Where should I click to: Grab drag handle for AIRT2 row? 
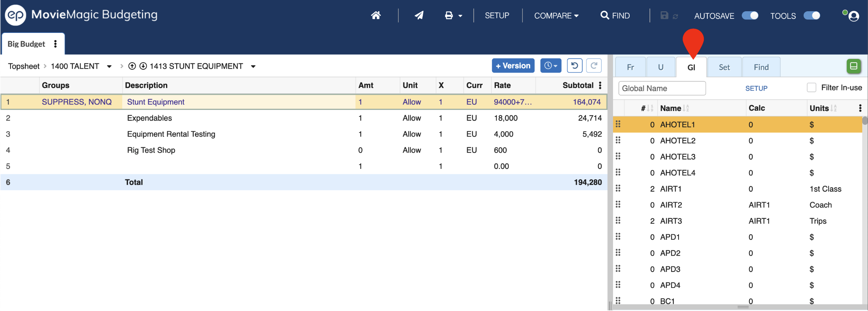618,204
